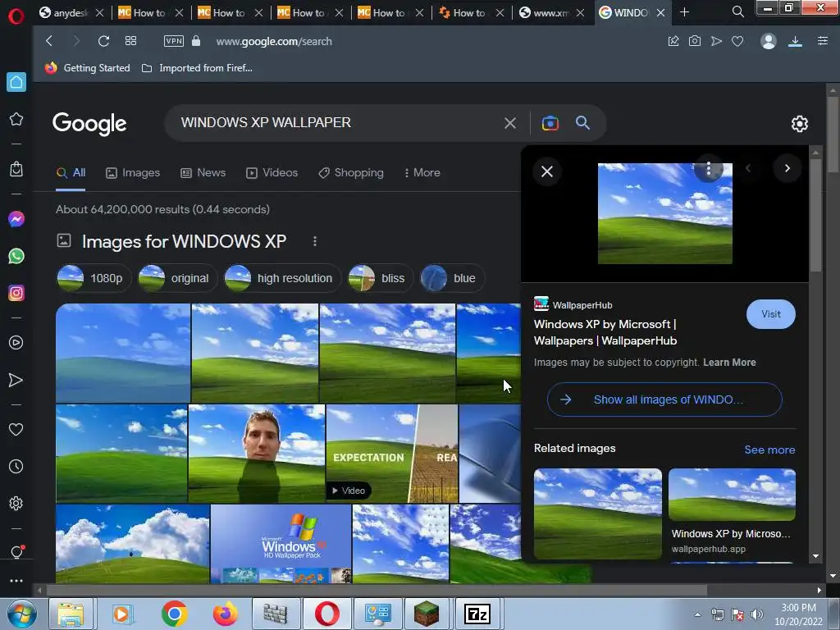Open the Opera menu logo
This screenshot has height=630, width=840.
tap(16, 16)
